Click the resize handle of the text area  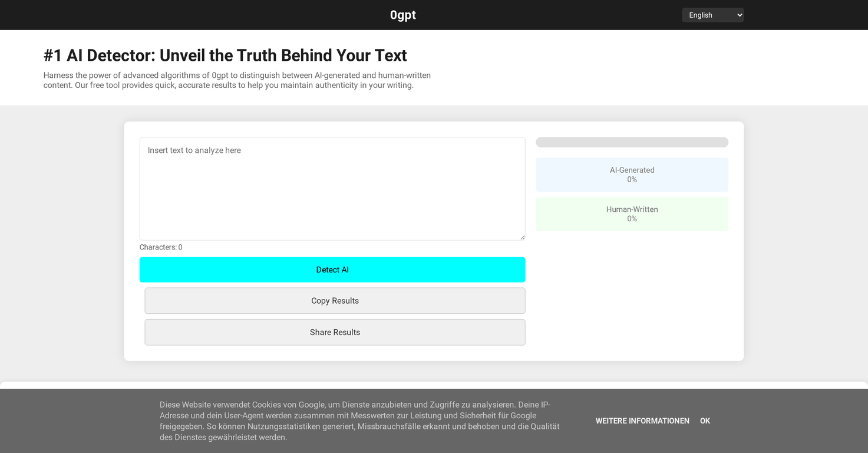pos(522,237)
